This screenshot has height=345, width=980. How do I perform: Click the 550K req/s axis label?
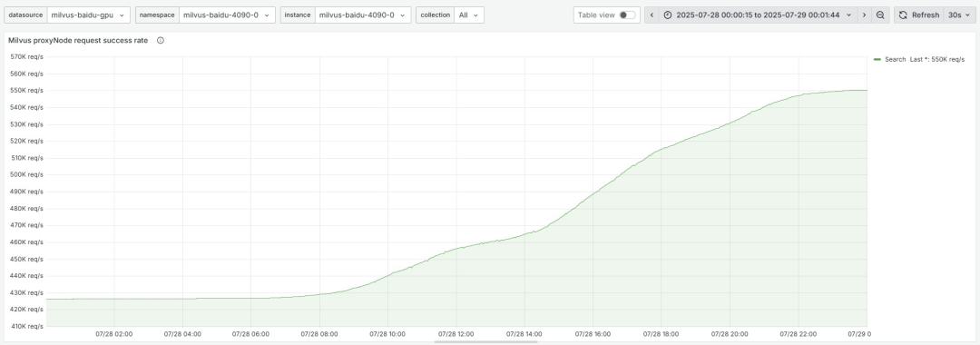27,91
